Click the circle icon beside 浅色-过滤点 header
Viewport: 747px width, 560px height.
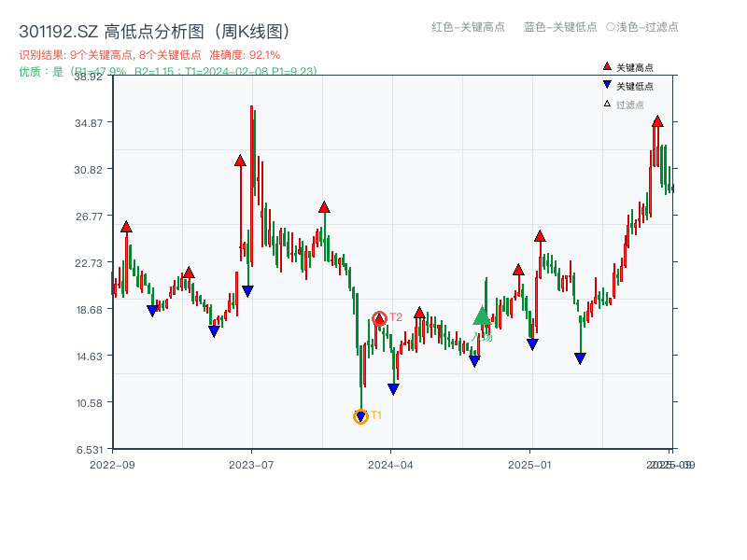point(613,28)
